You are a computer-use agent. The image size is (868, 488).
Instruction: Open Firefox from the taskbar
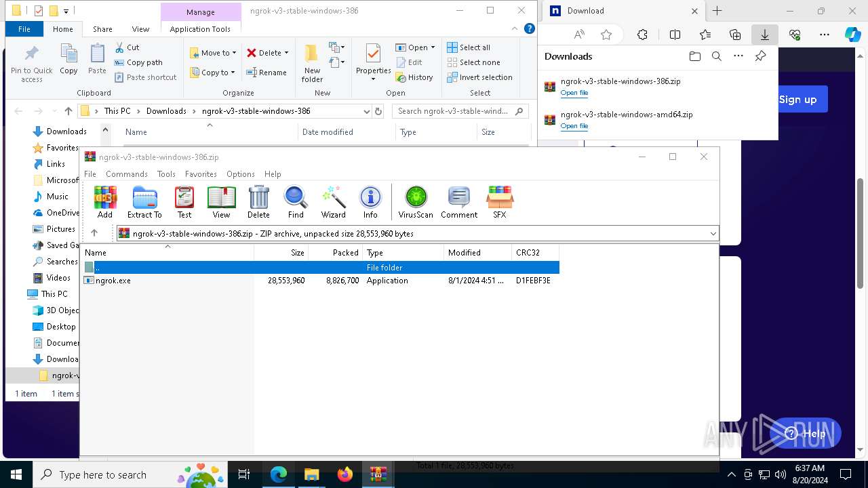pyautogui.click(x=345, y=474)
